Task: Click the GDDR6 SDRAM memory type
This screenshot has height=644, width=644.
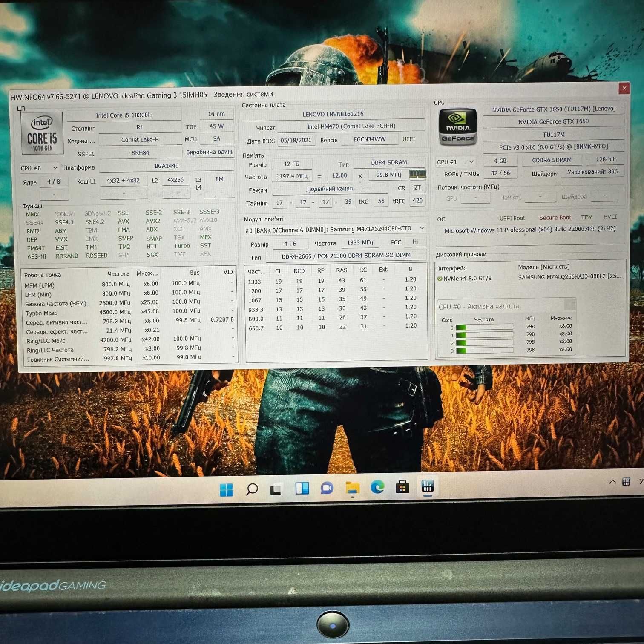Action: [x=552, y=160]
